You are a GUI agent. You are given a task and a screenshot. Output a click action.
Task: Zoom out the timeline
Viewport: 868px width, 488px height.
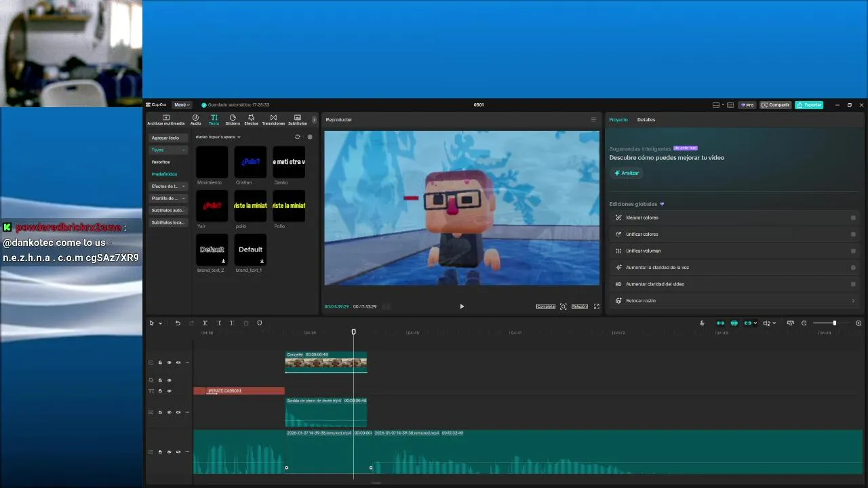click(x=804, y=323)
